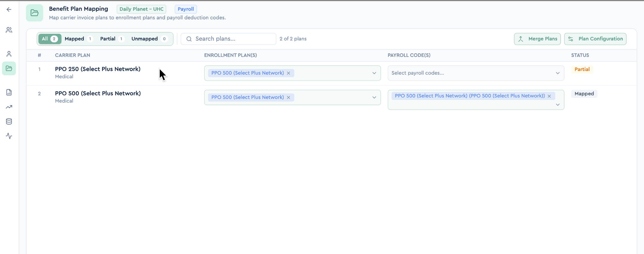Expand payroll codes dropdown for PPO 500
Viewport: 644px width, 254px height.
click(x=558, y=104)
